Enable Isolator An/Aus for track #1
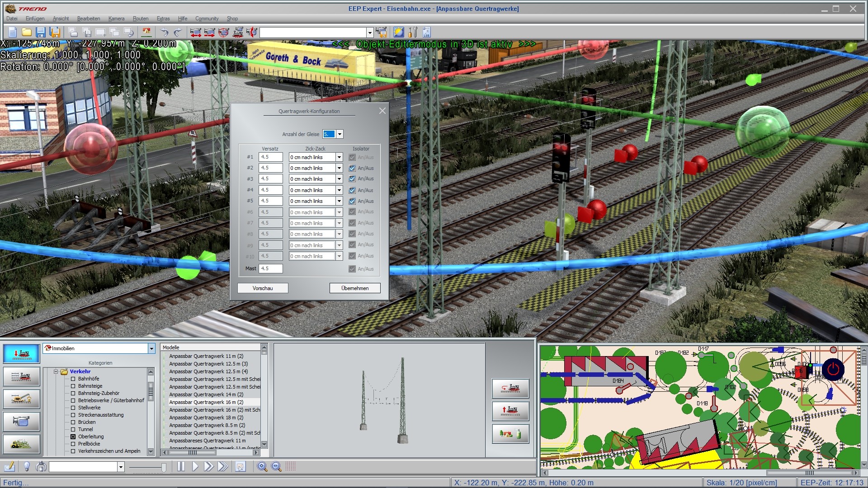Screen dimensions: 868x488 (x=352, y=157)
